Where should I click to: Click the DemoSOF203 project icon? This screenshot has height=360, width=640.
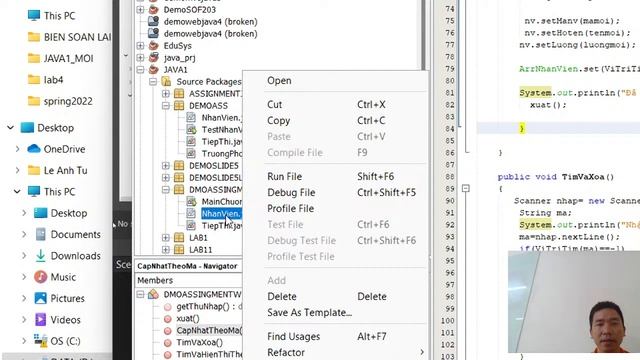(153, 9)
